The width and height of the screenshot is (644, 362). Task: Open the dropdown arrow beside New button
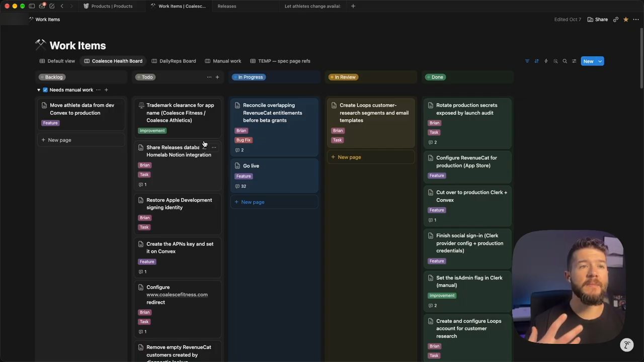(x=600, y=61)
